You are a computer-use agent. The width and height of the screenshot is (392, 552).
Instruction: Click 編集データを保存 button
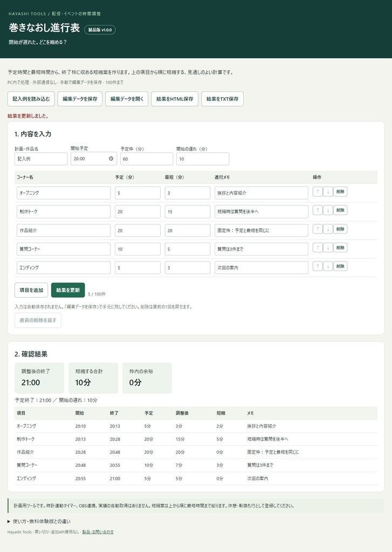click(80, 99)
